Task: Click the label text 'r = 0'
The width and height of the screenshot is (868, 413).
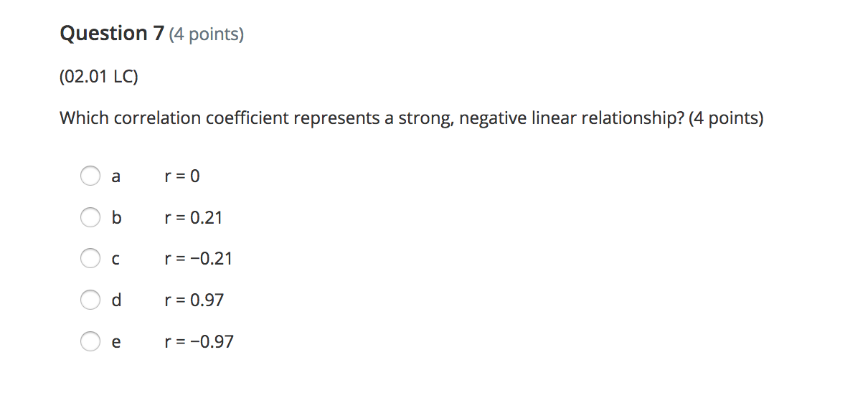Action: point(182,176)
